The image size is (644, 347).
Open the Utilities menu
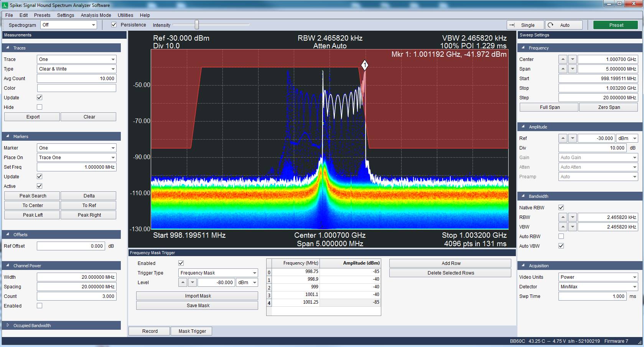point(125,15)
